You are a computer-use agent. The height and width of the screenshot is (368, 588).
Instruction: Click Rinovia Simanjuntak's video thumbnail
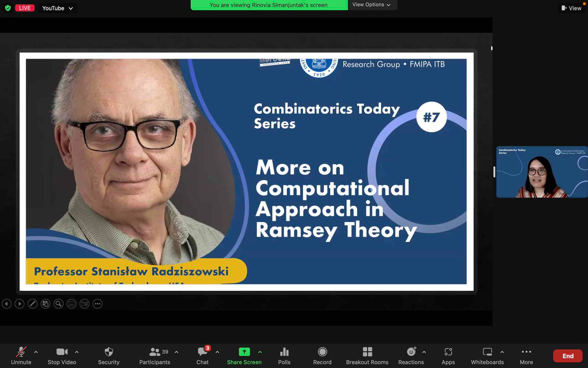coord(542,172)
